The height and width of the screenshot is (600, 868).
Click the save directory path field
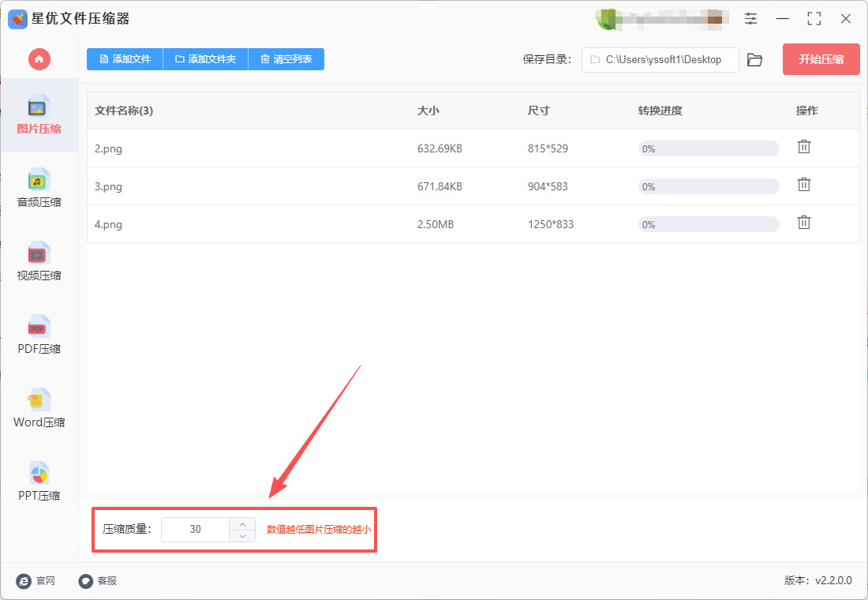(660, 60)
